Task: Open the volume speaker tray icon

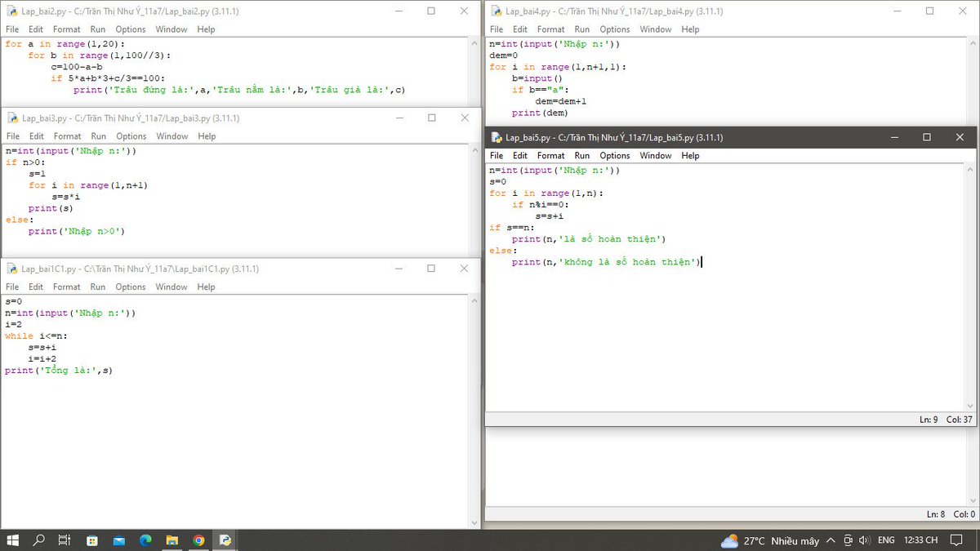Action: pyautogui.click(x=864, y=540)
